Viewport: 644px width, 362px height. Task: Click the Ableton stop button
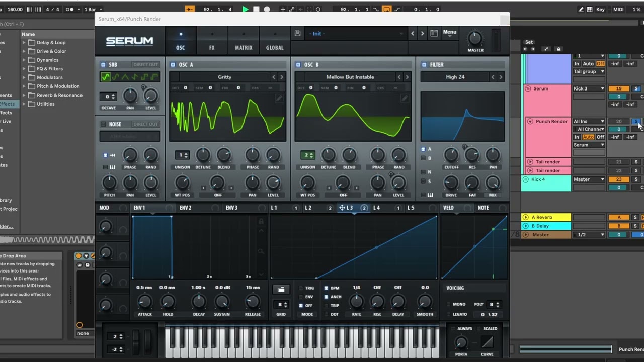(x=256, y=9)
